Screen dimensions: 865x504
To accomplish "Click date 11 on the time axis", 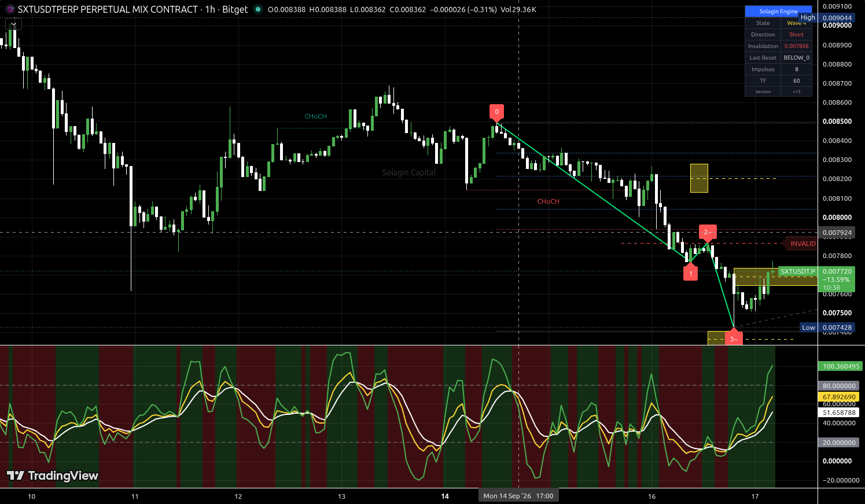I will tap(135, 496).
